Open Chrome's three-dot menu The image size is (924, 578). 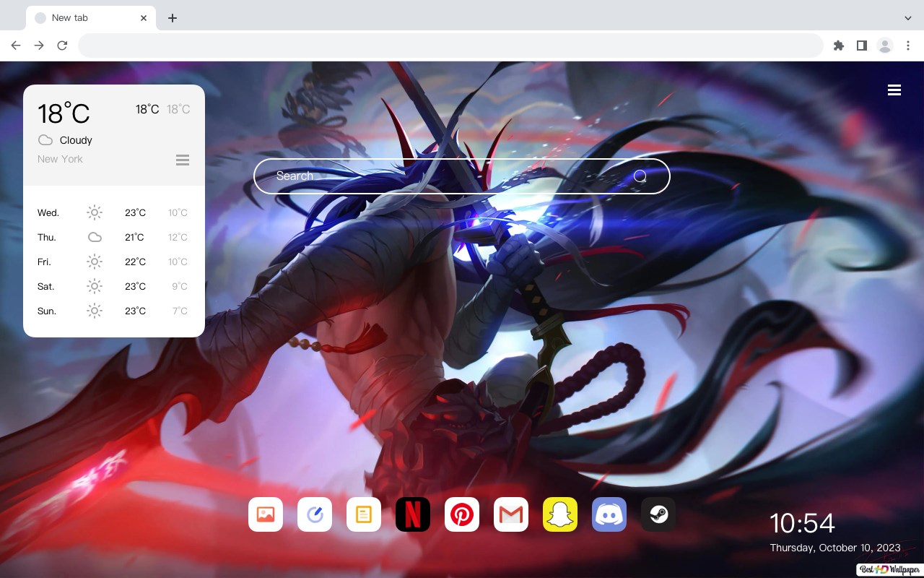coord(907,46)
